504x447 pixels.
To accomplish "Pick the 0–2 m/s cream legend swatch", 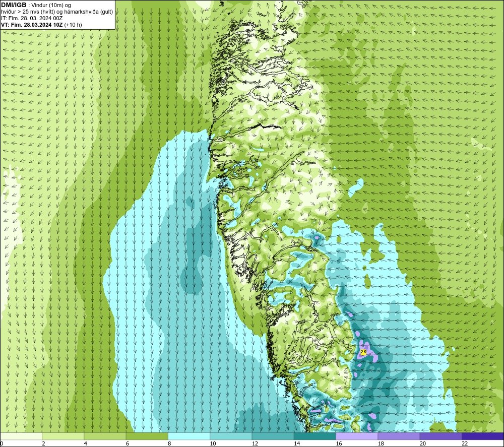I will pos(21,436).
